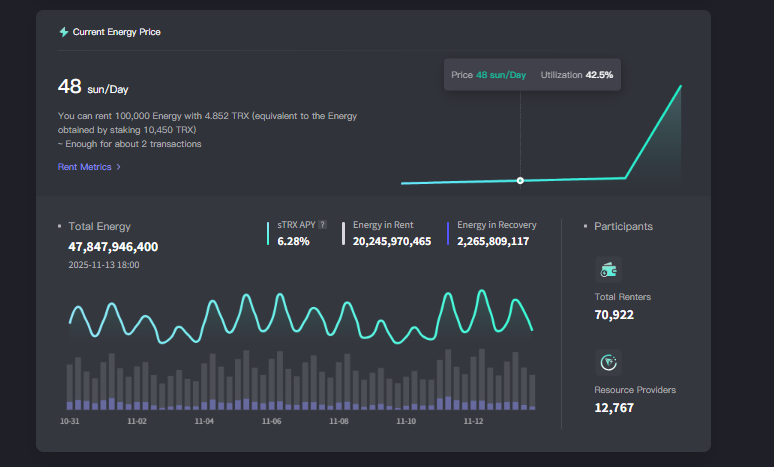Open the Rent Metrics link
Viewport: 774px width, 467px height.
pyautogui.click(x=84, y=167)
